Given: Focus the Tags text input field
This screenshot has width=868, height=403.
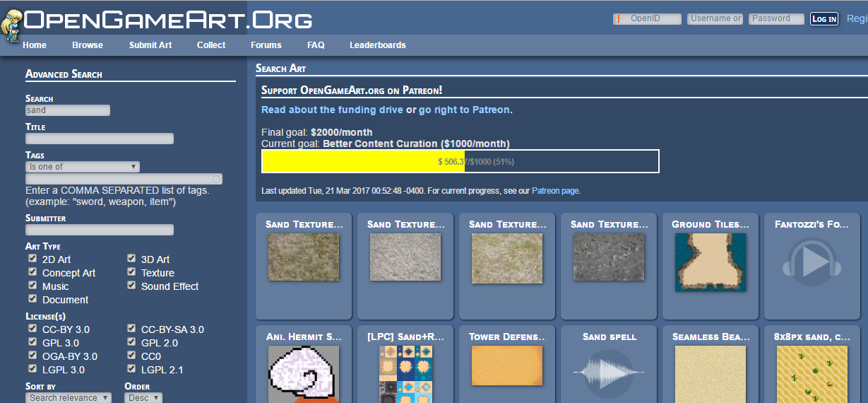Looking at the screenshot, I should [124, 180].
